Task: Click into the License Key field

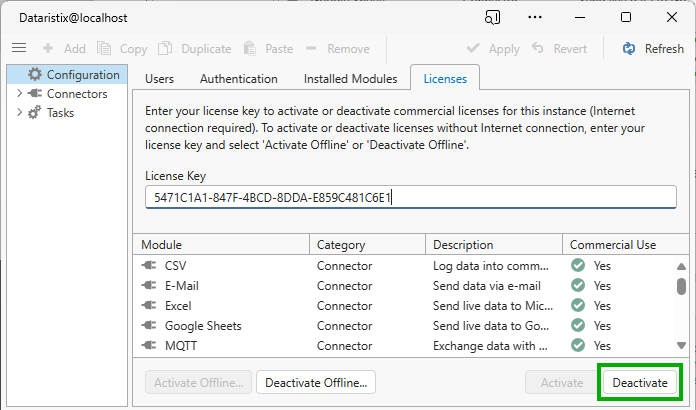Action: click(411, 197)
